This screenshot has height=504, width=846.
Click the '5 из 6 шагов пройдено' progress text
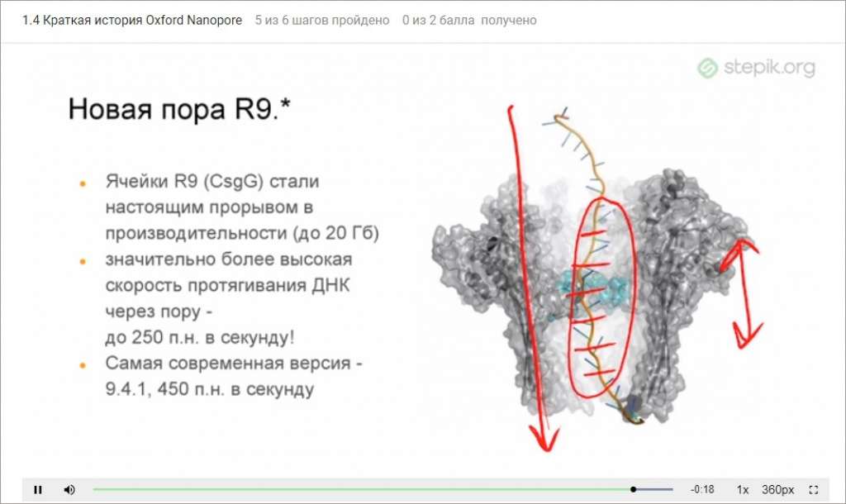pyautogui.click(x=322, y=20)
